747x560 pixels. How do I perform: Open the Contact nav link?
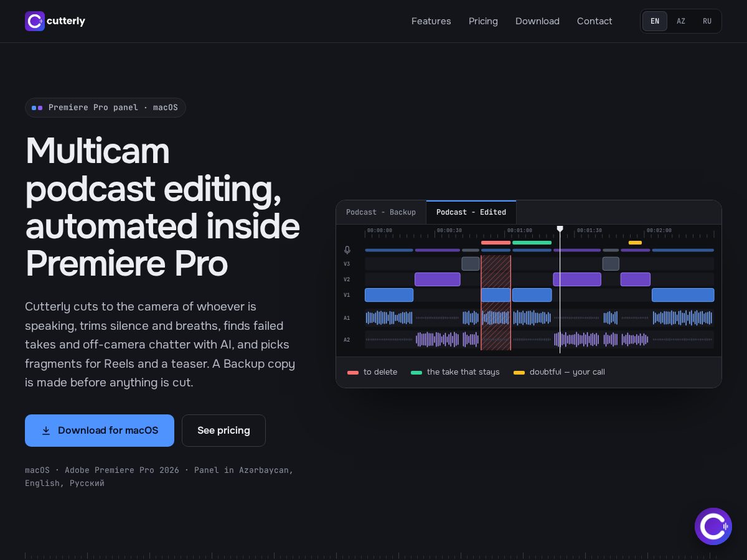[594, 21]
